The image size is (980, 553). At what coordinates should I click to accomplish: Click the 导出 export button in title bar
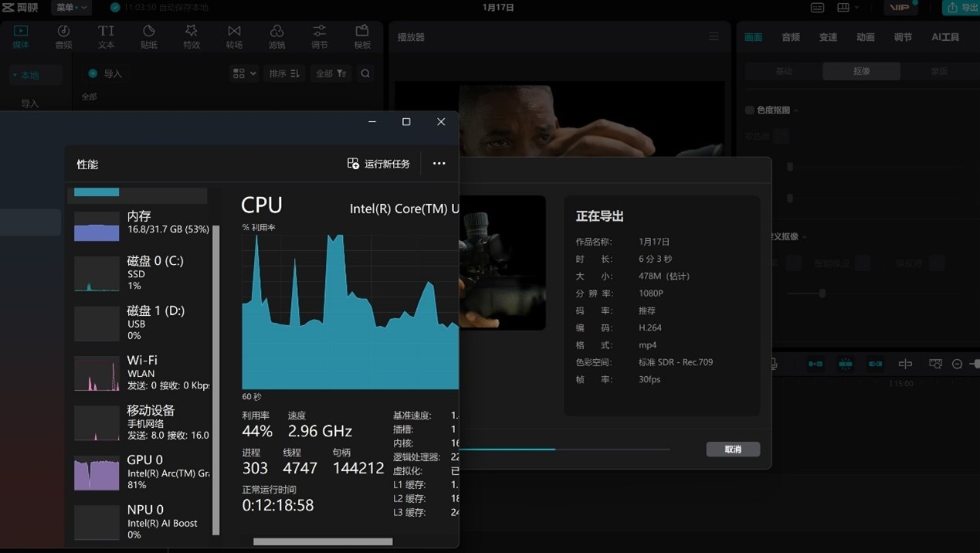coord(961,7)
